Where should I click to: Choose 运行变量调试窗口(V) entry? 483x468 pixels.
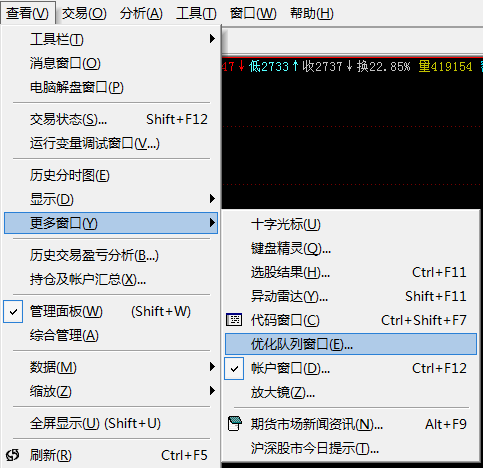[111, 143]
